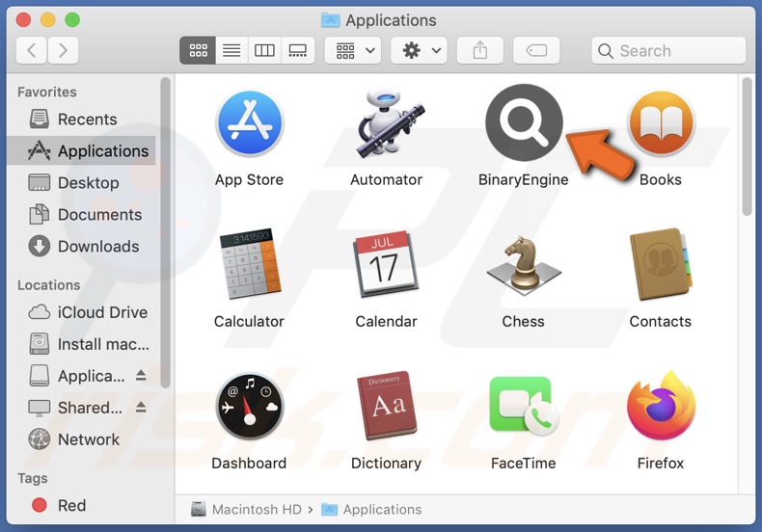Select Applications in the sidebar
The image size is (762, 532).
pyautogui.click(x=81, y=151)
